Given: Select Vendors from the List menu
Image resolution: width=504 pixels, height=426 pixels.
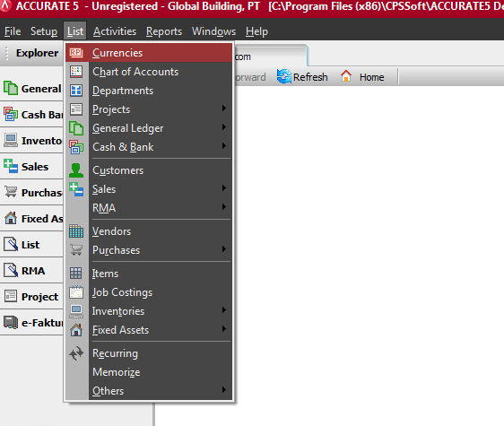Looking at the screenshot, I should (149, 231).
